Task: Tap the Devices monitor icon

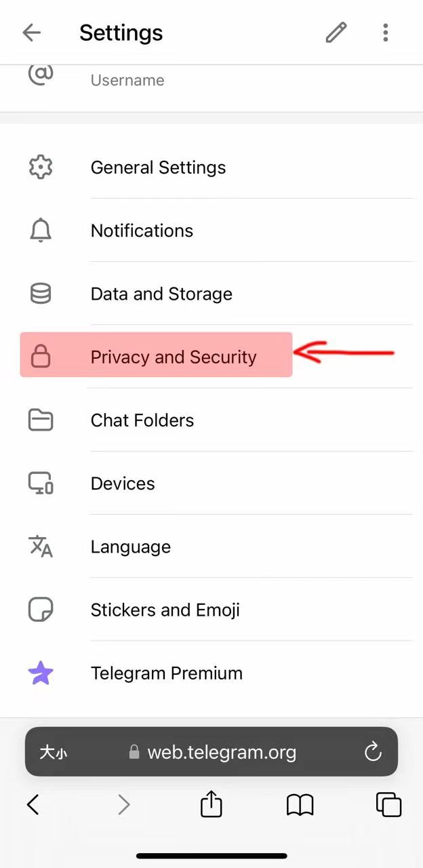Action: coord(41,484)
